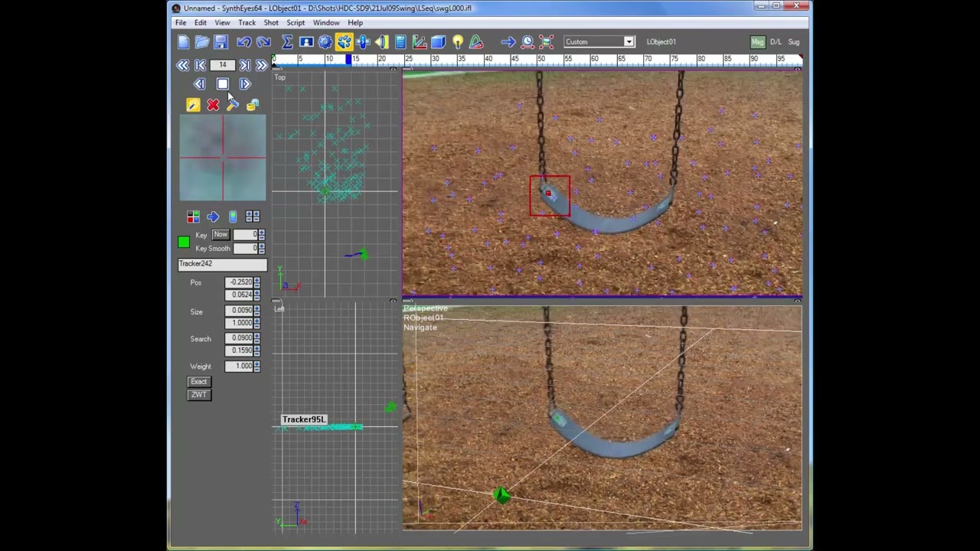This screenshot has width=980, height=551.
Task: Open the lens panel icon
Action: 381,42
